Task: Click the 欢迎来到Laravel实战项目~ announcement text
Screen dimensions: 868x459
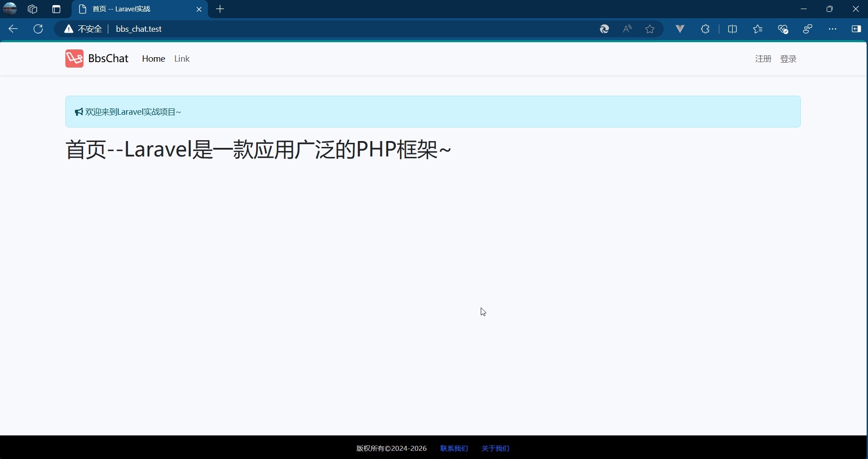Action: pyautogui.click(x=133, y=112)
